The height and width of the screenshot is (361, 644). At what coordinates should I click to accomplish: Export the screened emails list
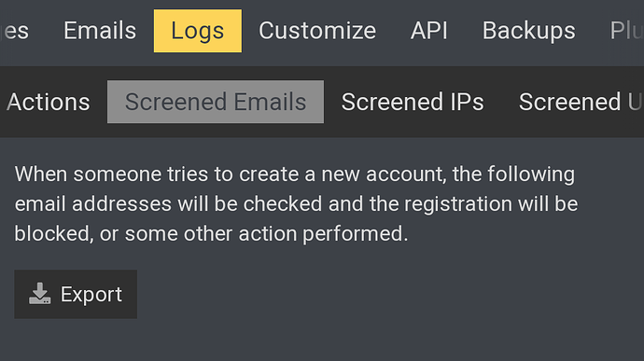tap(76, 294)
